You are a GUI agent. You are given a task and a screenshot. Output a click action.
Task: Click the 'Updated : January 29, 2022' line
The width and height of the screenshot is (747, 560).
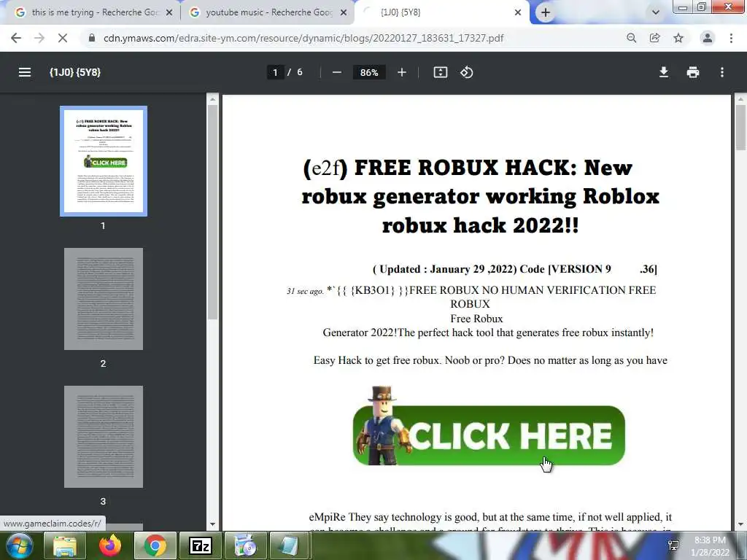[514, 269]
